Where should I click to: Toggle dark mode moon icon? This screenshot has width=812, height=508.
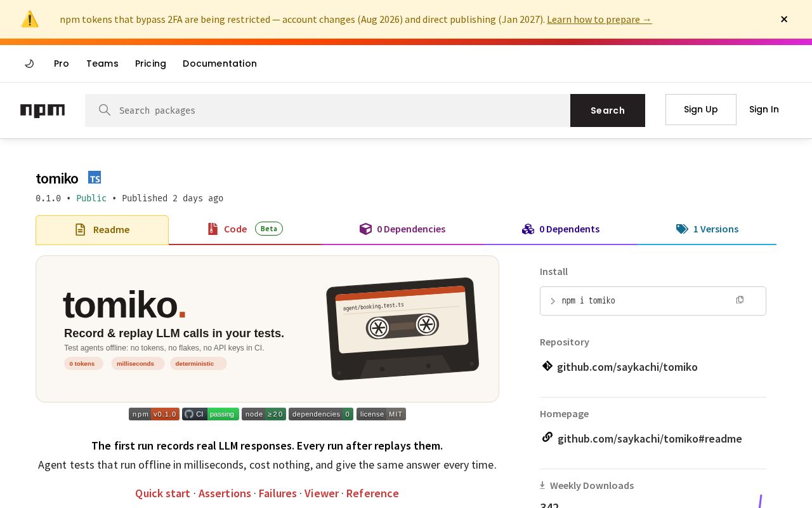(x=29, y=63)
